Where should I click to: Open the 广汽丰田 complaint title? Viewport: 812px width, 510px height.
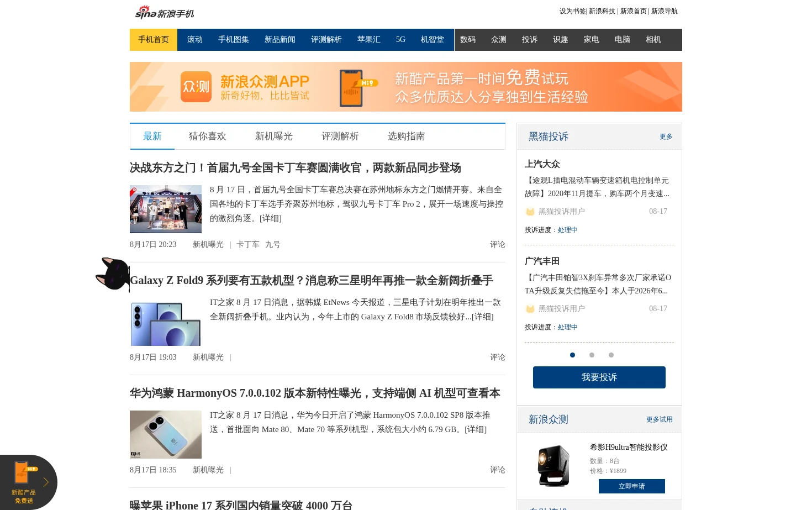(542, 261)
